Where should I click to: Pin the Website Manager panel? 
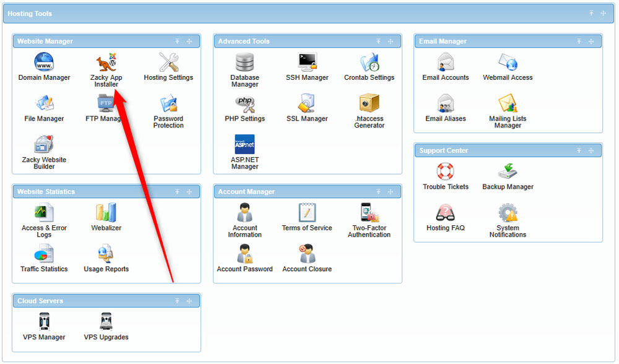178,41
